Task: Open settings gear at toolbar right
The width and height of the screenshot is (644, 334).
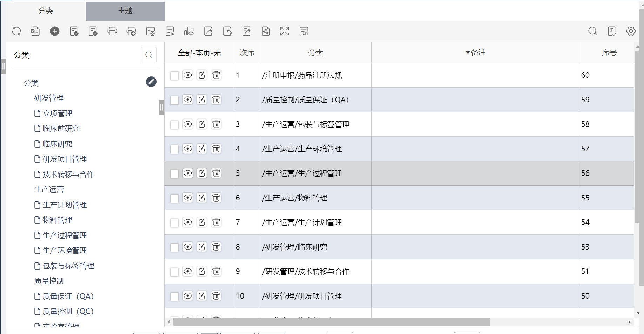Action: 631,31
